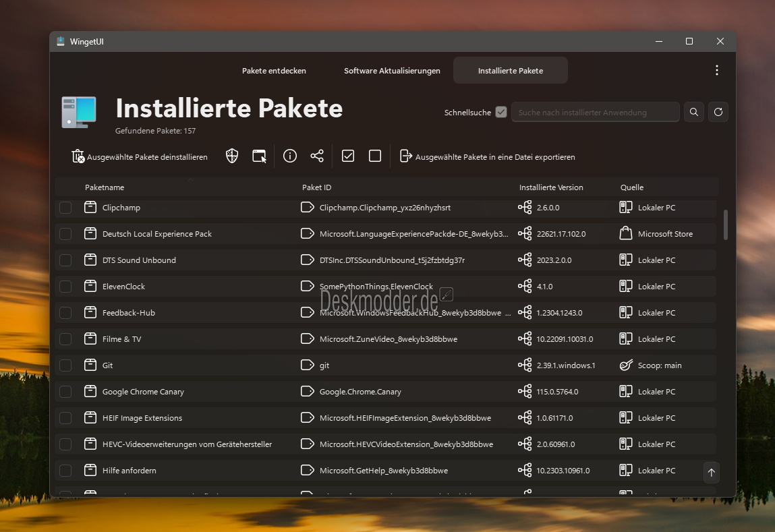Click the ID tag icon for Clipchamp.Clipchamp_yxz26nhyzhsrt
Viewport: 775px width, 532px height.
point(308,207)
